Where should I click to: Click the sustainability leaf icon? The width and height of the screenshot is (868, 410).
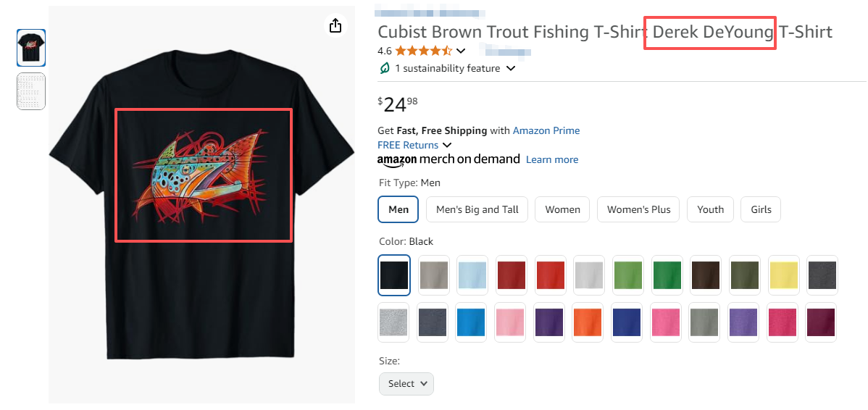(x=385, y=68)
